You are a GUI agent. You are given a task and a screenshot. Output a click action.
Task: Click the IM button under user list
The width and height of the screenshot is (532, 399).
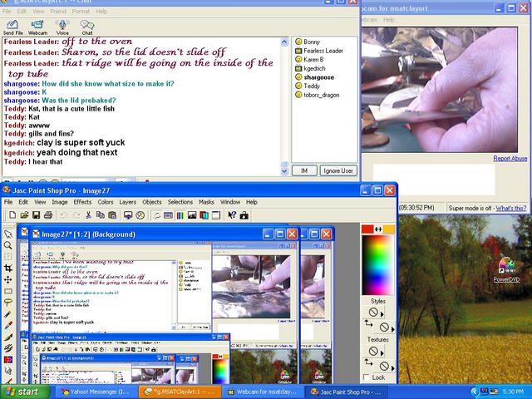304,170
